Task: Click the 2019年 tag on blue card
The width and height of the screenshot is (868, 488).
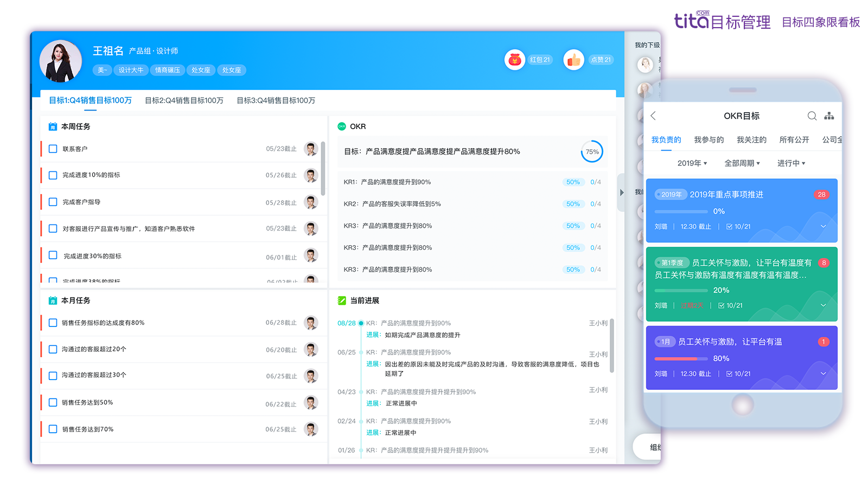Action: click(671, 195)
